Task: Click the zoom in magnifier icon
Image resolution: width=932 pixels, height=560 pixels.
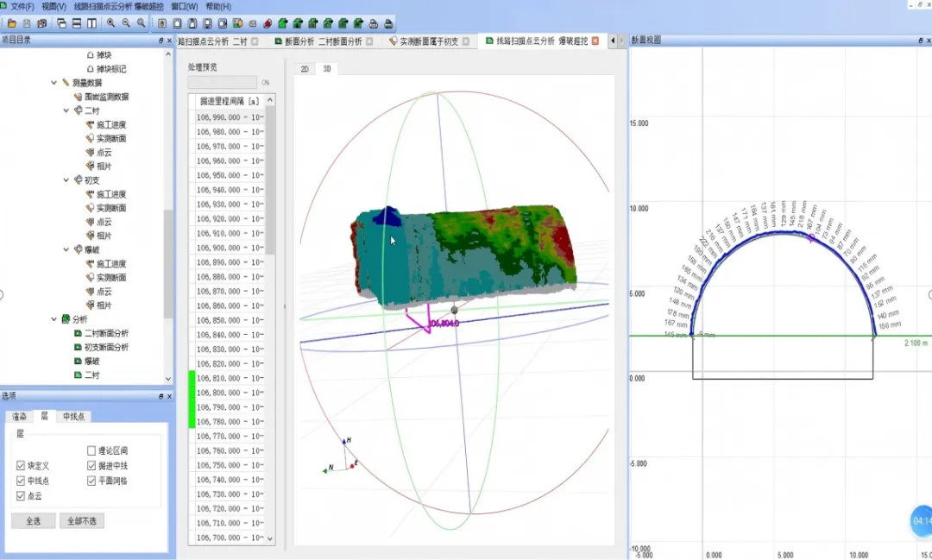Action: click(111, 23)
